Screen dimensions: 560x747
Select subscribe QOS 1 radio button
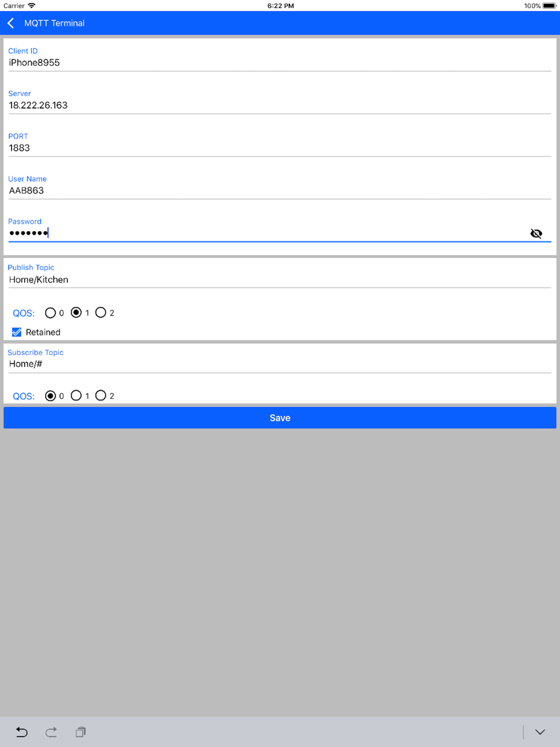(76, 395)
